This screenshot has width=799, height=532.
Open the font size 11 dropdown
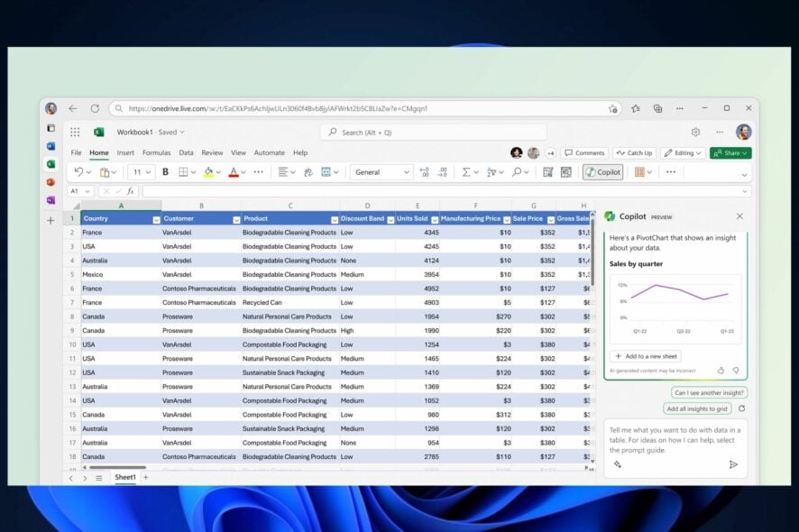(x=142, y=172)
